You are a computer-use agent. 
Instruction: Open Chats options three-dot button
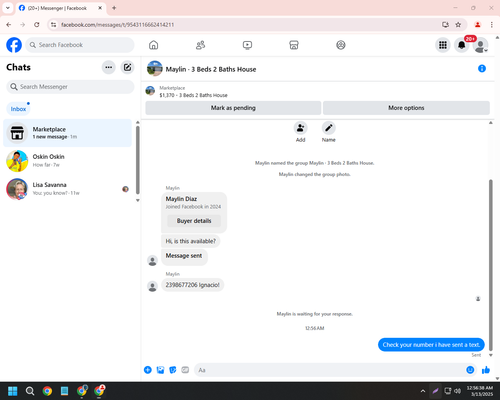coord(109,67)
